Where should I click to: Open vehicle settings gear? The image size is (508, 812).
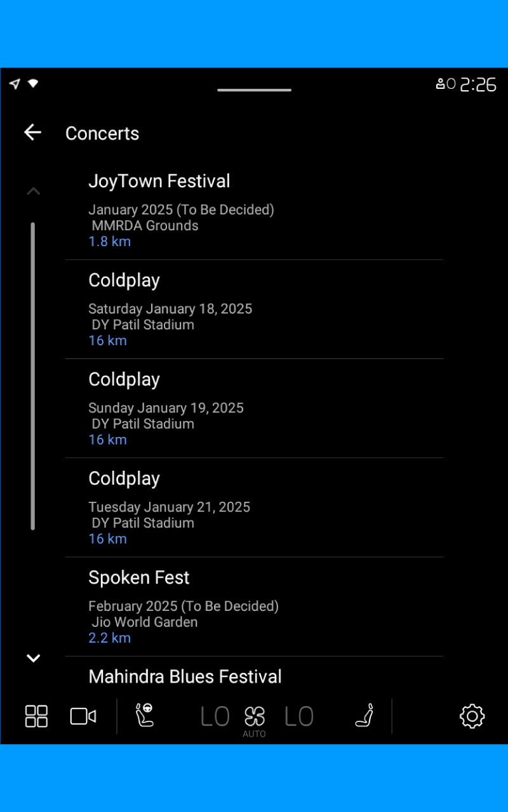(x=472, y=716)
